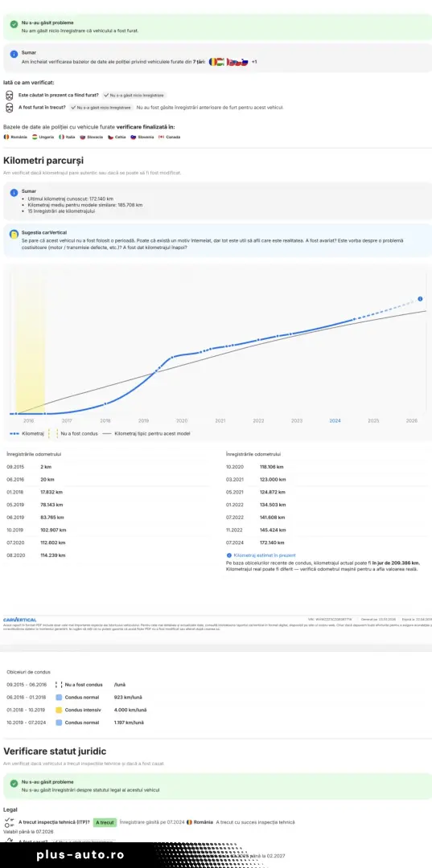Click the Canada flag in the police databases list
Screen dimensions: 432x868
[161, 137]
